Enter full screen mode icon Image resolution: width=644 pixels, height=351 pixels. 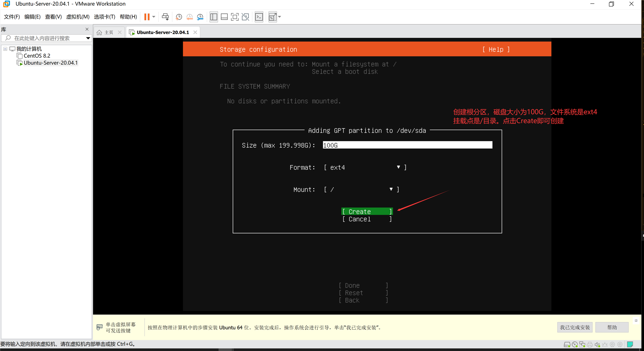coord(235,17)
